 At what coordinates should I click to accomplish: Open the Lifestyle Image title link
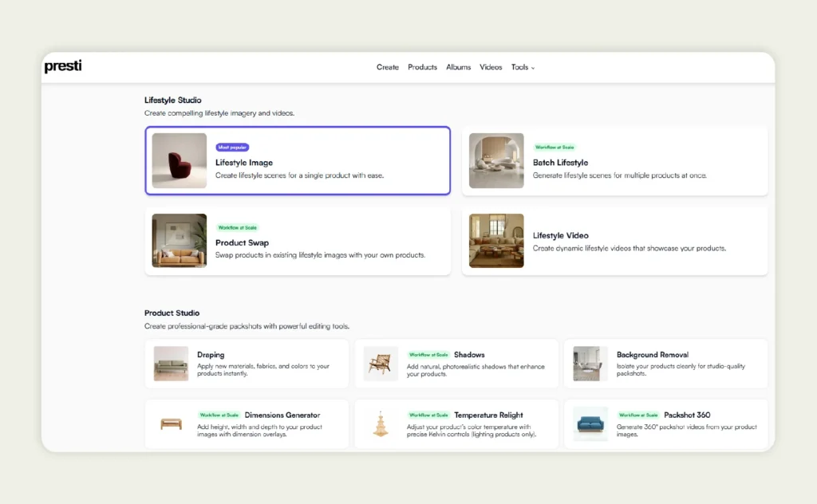(x=244, y=163)
